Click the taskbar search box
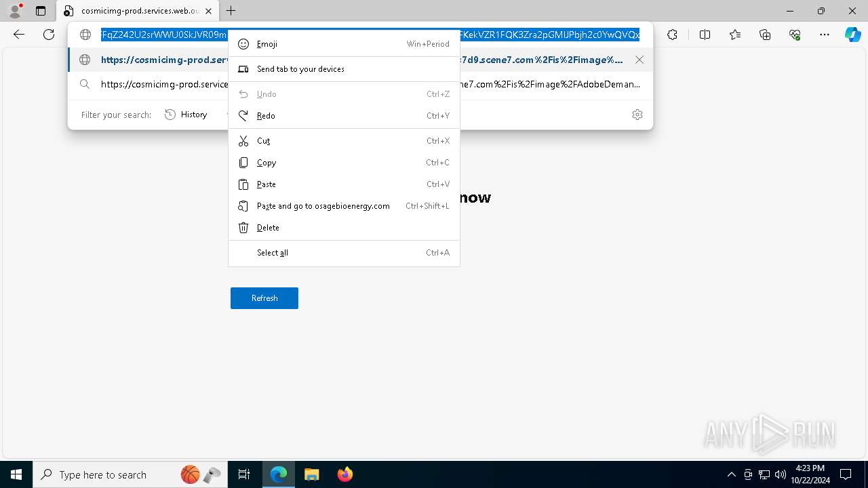The image size is (868, 488). [130, 474]
